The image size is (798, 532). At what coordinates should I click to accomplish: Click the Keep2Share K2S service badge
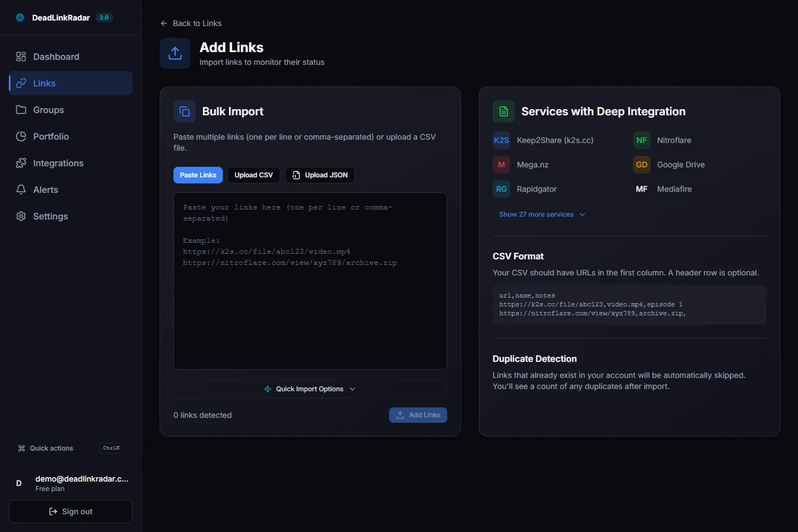(502, 140)
